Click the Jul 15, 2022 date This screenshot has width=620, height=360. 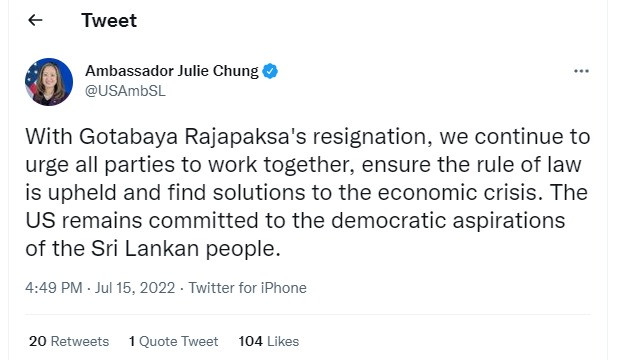(135, 288)
